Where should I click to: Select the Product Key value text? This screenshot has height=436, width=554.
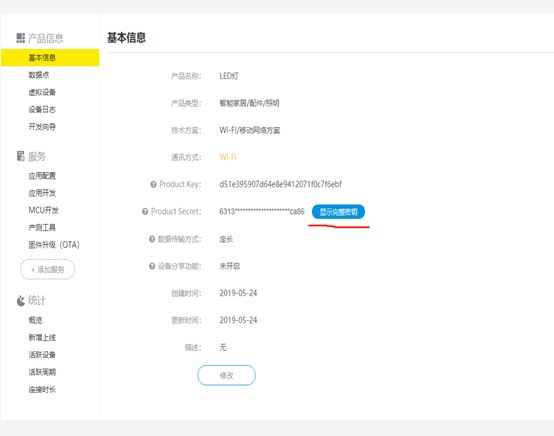point(281,184)
